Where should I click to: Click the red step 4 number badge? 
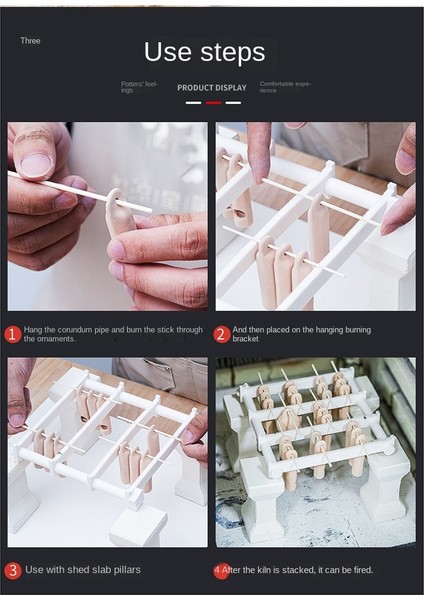click(x=219, y=570)
